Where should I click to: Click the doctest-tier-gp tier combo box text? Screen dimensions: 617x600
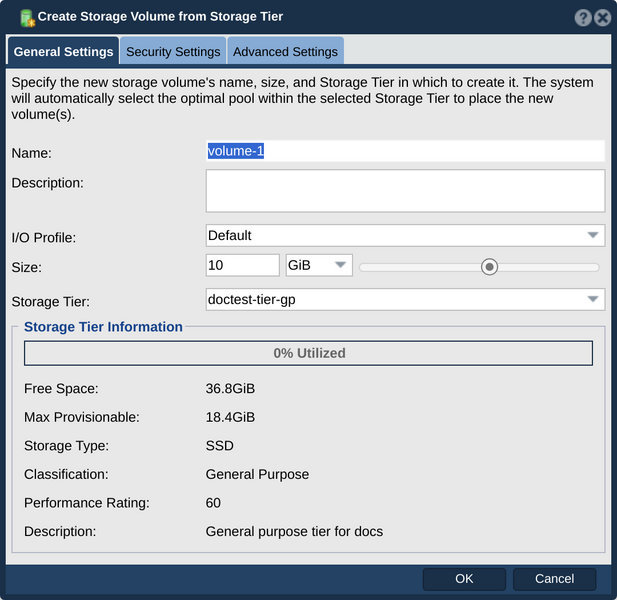click(x=251, y=300)
